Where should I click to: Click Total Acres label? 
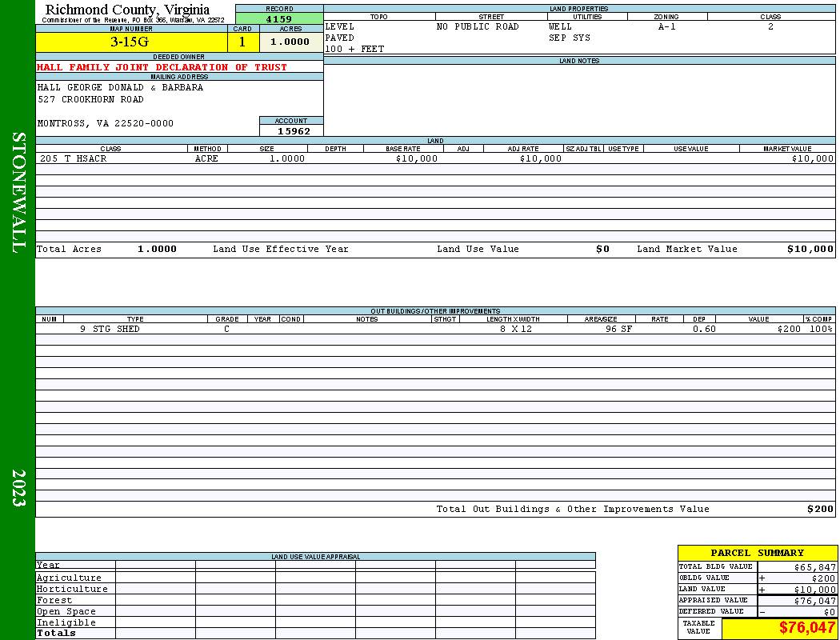point(69,249)
